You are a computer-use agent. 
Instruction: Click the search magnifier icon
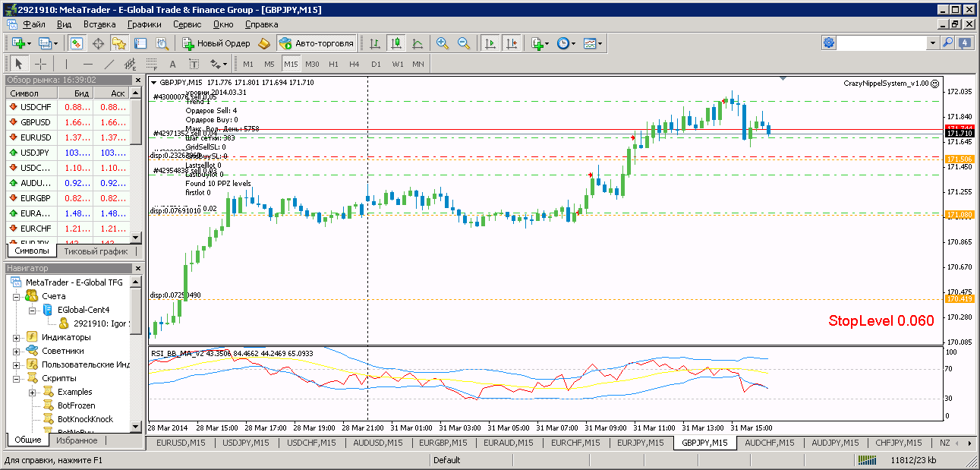click(947, 43)
